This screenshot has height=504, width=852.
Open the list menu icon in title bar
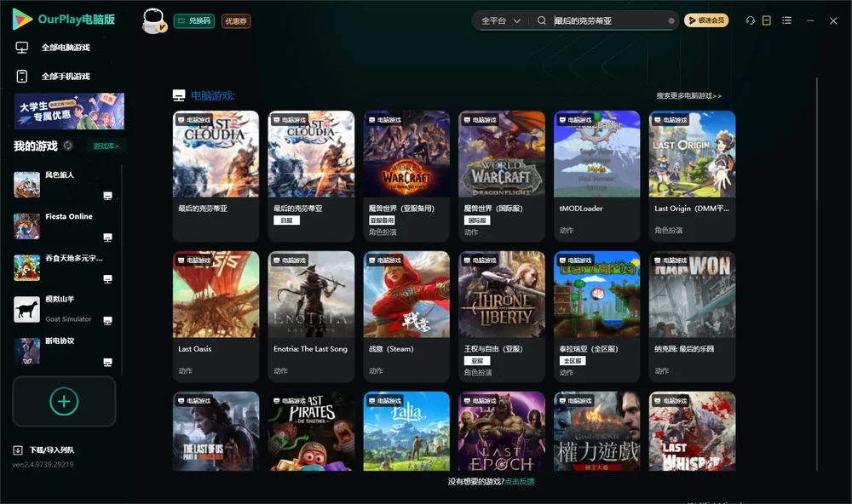point(786,20)
